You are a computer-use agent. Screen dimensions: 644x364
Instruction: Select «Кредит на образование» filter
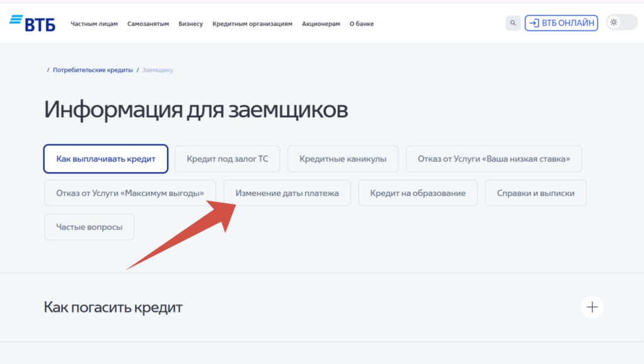pos(418,193)
